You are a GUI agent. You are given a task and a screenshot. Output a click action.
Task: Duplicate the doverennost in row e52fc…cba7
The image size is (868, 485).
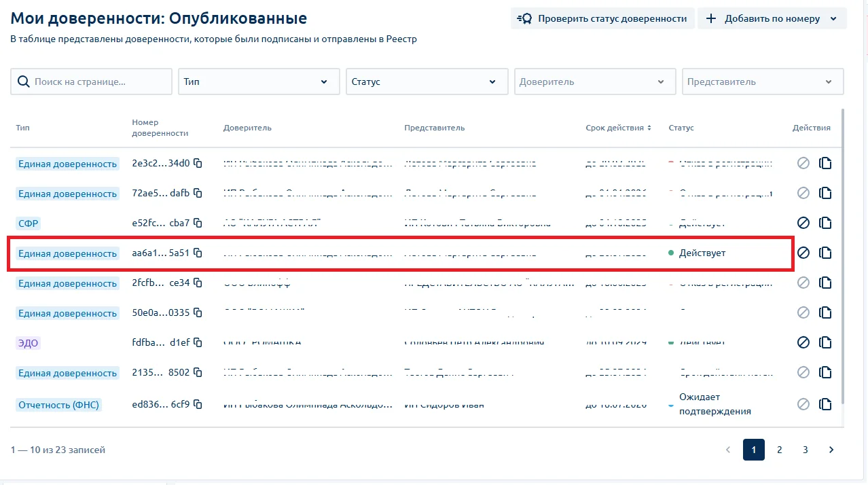click(825, 223)
